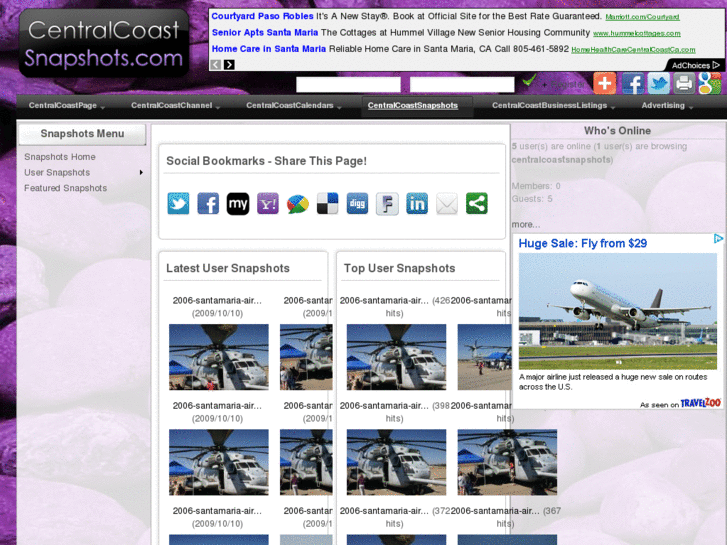Open Twitter icon in the header bar
727x545 pixels.
point(658,83)
